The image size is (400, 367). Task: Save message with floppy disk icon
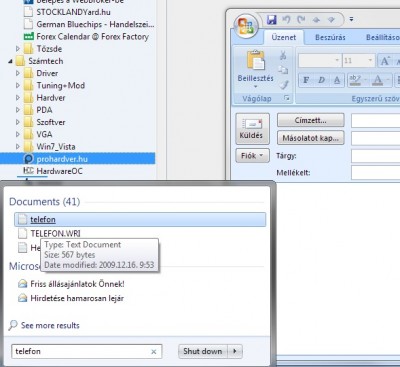pyautogui.click(x=272, y=20)
